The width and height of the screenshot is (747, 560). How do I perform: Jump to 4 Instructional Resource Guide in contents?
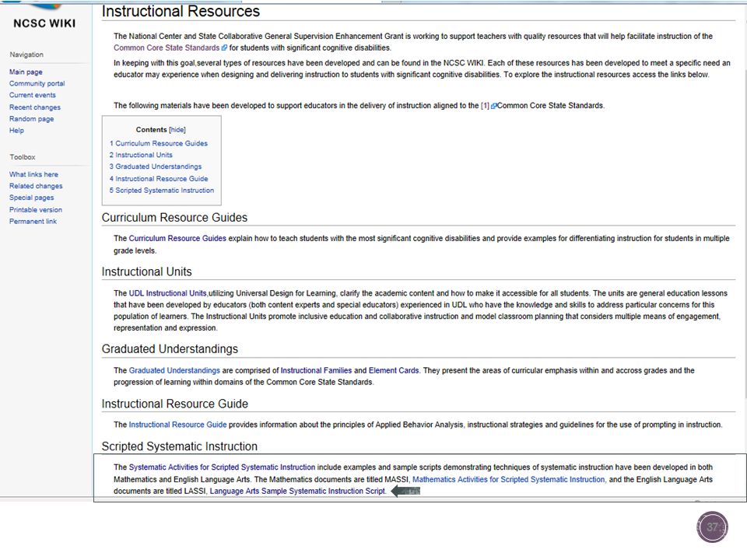coord(159,179)
